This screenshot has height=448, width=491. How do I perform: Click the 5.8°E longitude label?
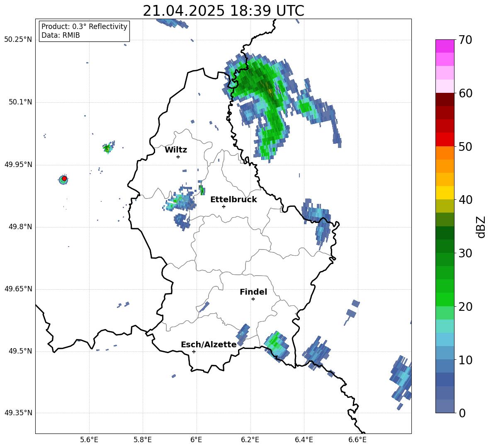pyautogui.click(x=143, y=440)
